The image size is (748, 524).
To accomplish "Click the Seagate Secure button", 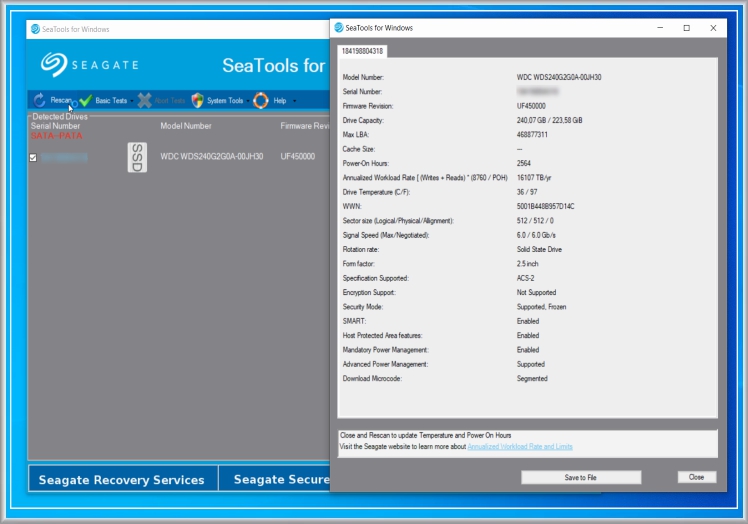I will point(274,479).
